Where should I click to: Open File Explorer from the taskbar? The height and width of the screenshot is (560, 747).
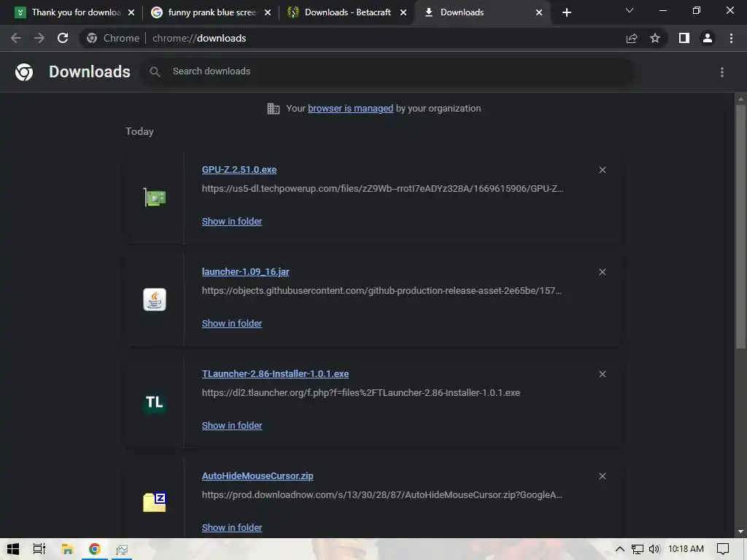(67, 549)
